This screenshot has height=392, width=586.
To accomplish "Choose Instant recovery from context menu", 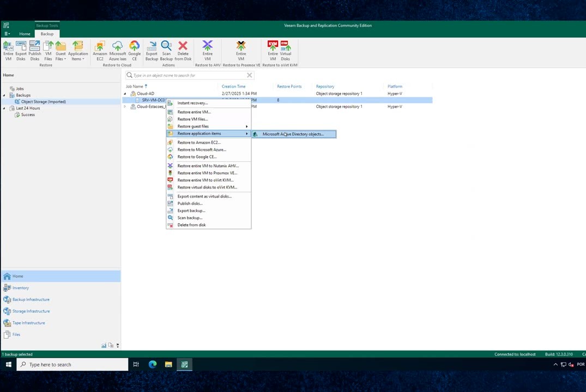I will click(x=209, y=103).
